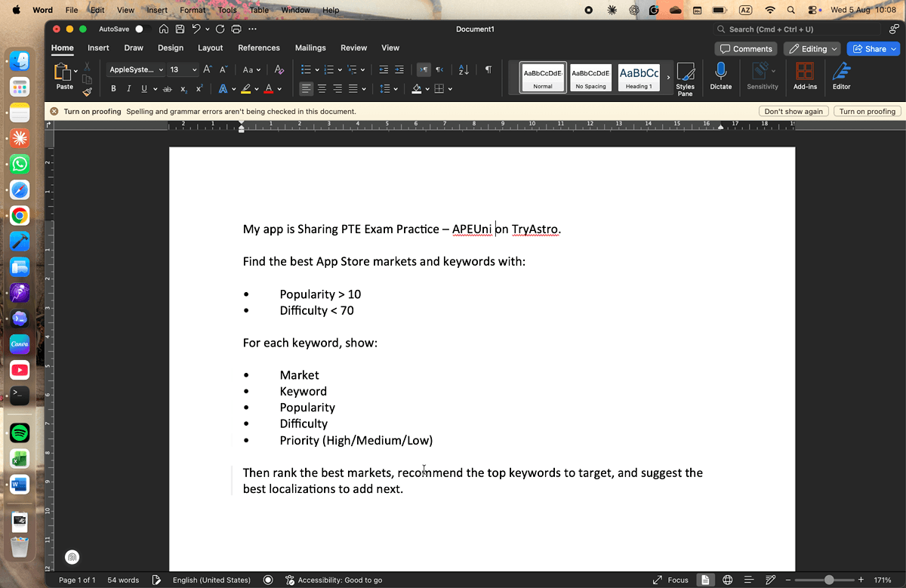Toggle subscript formatting

coord(183,88)
